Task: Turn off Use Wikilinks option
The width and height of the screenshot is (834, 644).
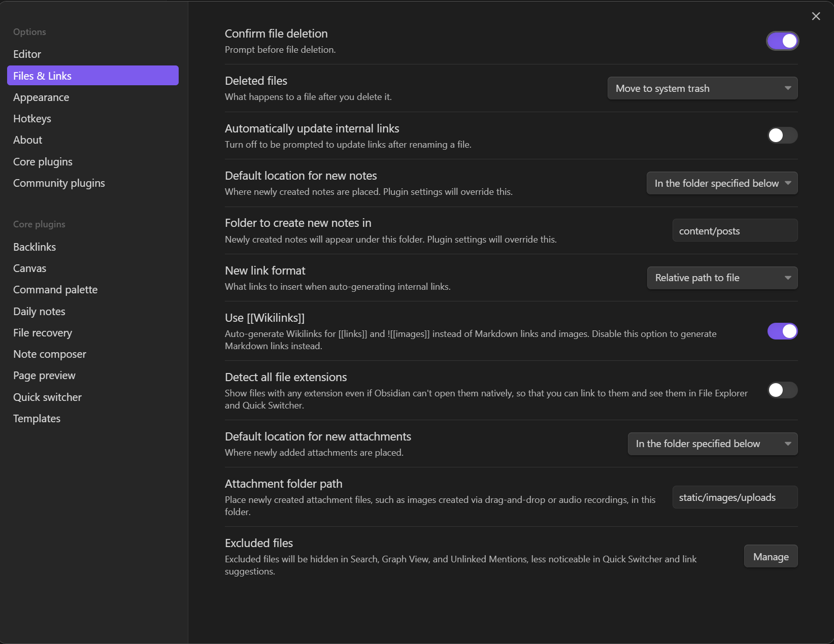Action: click(x=782, y=331)
